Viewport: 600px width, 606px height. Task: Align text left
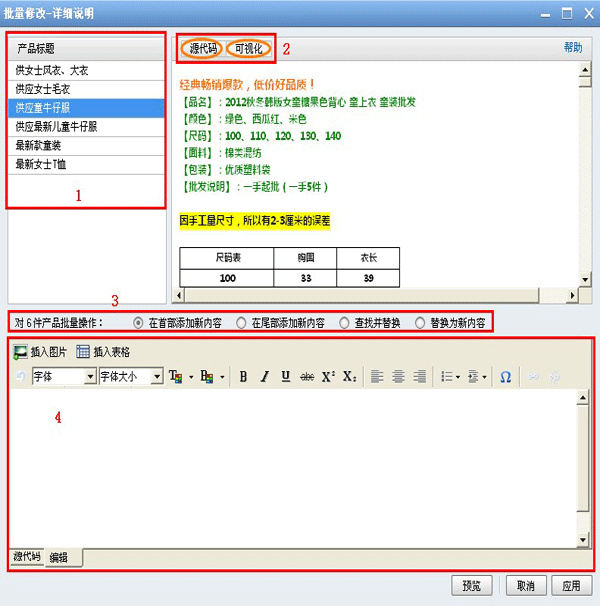tap(377, 376)
